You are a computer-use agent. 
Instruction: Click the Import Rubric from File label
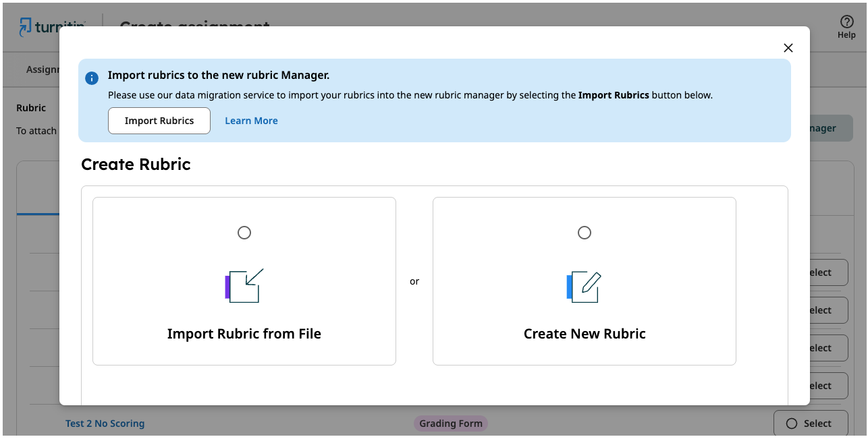pyautogui.click(x=244, y=334)
